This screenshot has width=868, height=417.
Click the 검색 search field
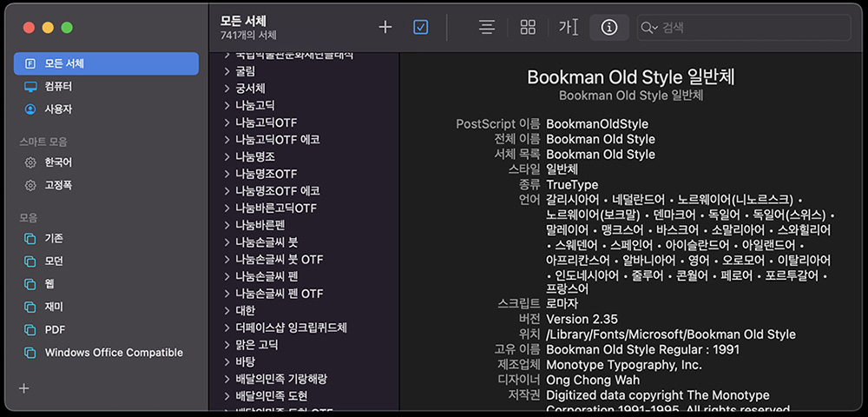[744, 27]
